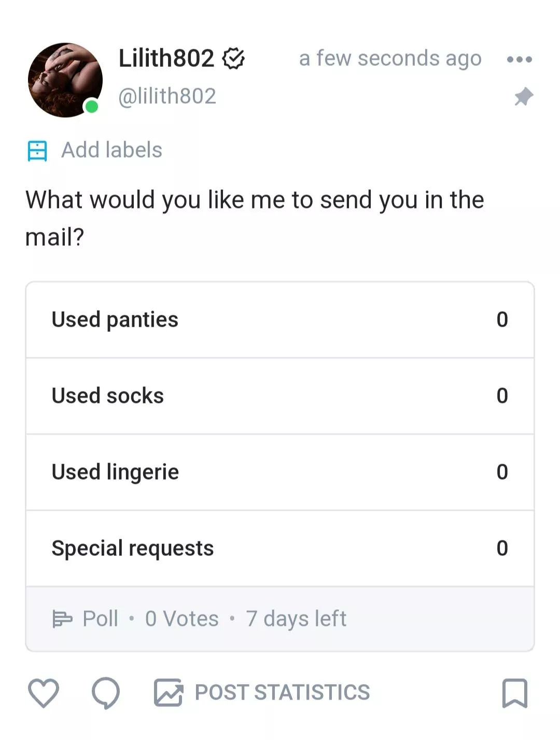
Task: Choose the third poll option
Action: (x=279, y=472)
